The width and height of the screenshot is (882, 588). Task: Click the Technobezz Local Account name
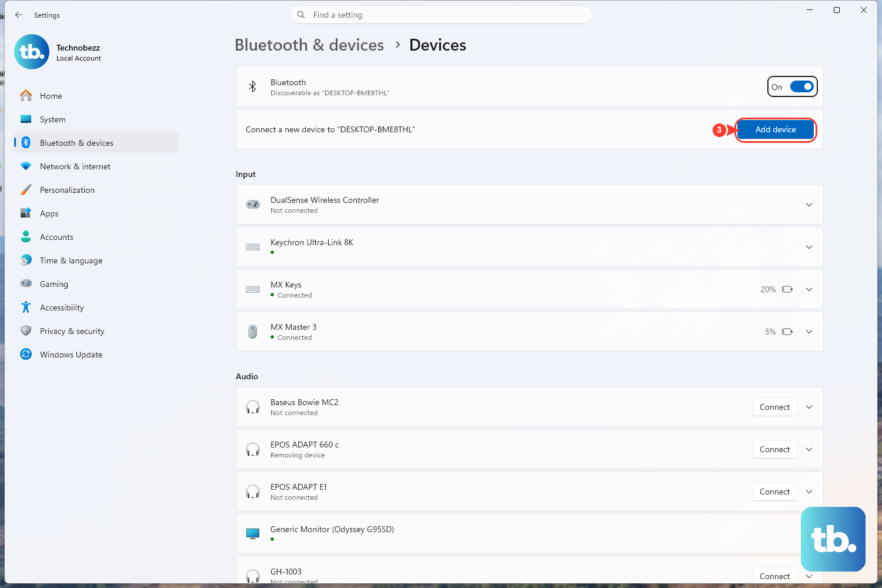click(x=78, y=52)
